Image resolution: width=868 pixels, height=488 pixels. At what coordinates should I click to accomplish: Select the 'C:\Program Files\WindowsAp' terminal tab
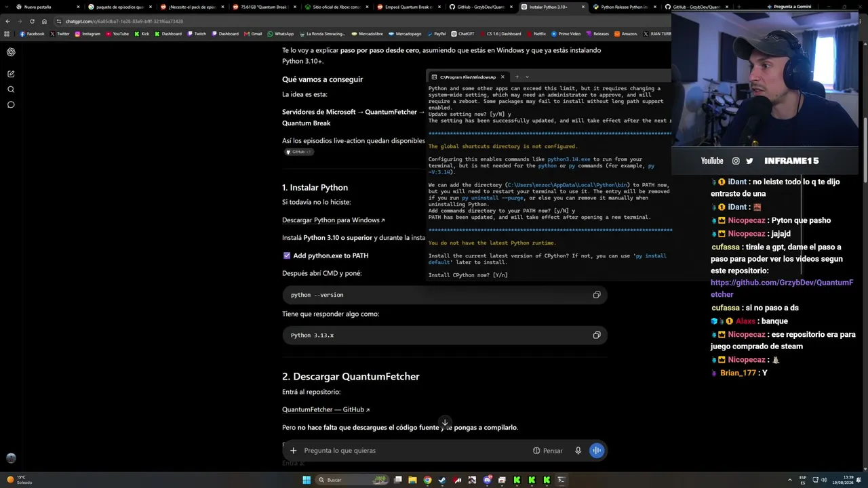tap(468, 77)
